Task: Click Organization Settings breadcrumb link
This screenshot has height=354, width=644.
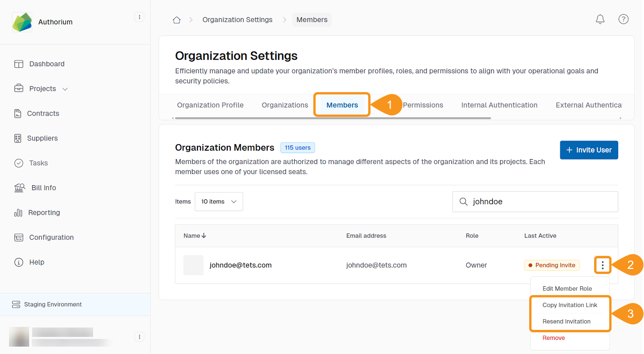Action: (237, 20)
